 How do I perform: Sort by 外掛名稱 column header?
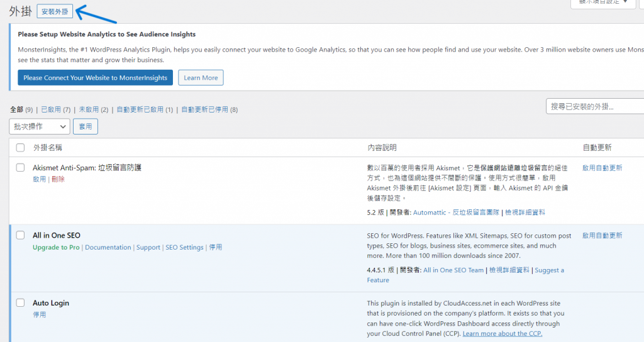(x=48, y=148)
